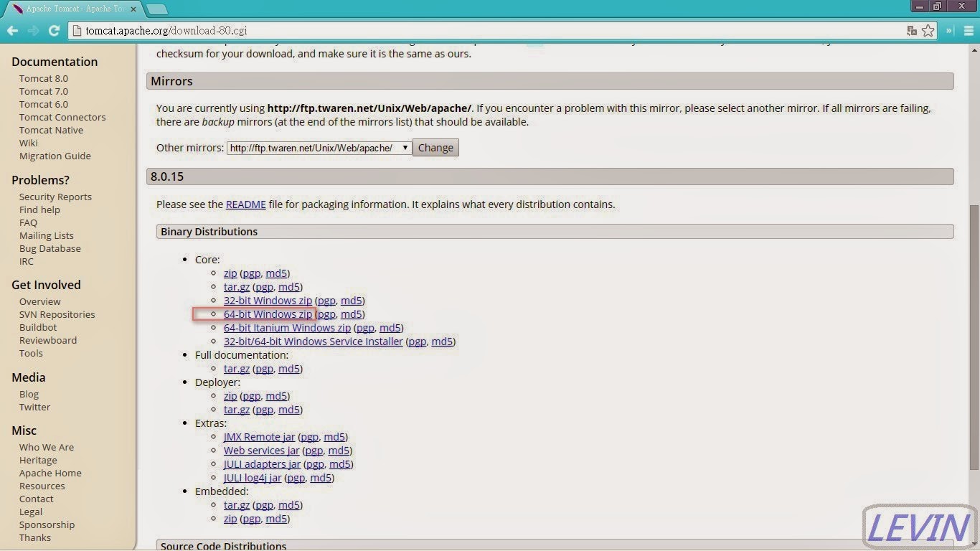Image resolution: width=980 pixels, height=551 pixels.
Task: Click the browser Back arrow
Action: click(12, 31)
